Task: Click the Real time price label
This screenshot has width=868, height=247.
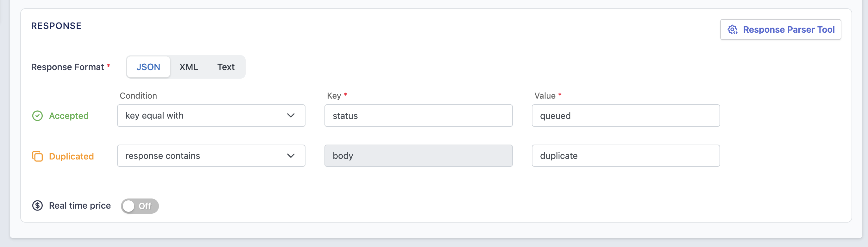Action: point(80,205)
